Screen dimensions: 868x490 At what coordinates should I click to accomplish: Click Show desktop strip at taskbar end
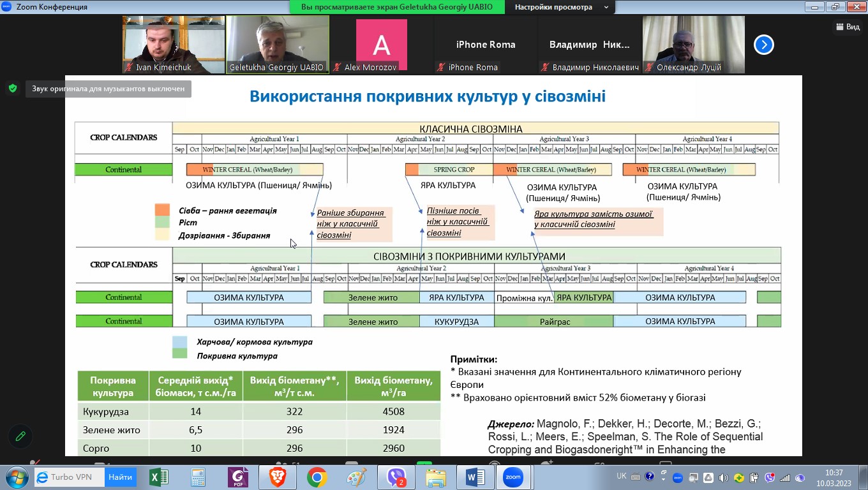tap(863, 477)
